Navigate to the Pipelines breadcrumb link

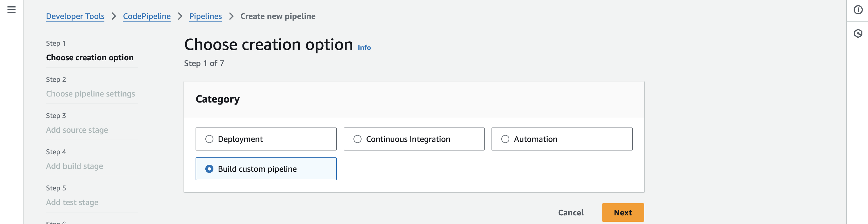[205, 16]
